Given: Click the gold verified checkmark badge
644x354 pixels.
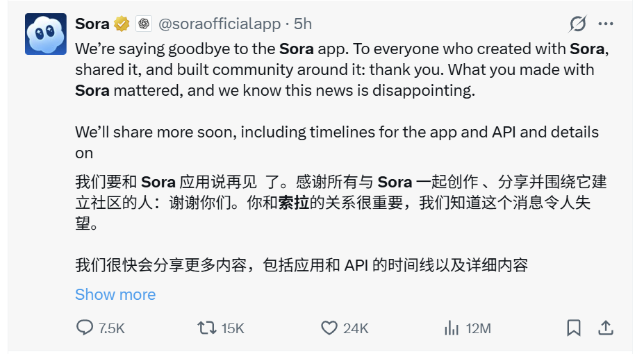Looking at the screenshot, I should tap(122, 24).
